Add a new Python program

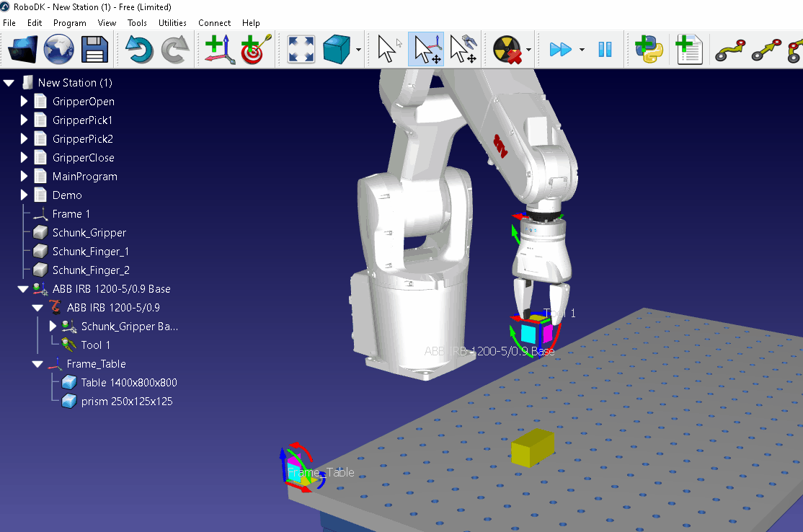point(649,49)
